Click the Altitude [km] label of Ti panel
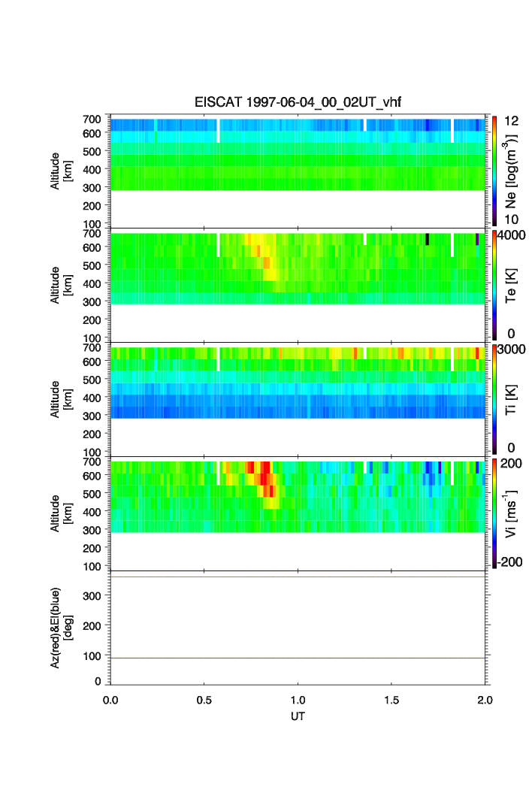Viewport: 532px width, 799px height. pyautogui.click(x=61, y=400)
